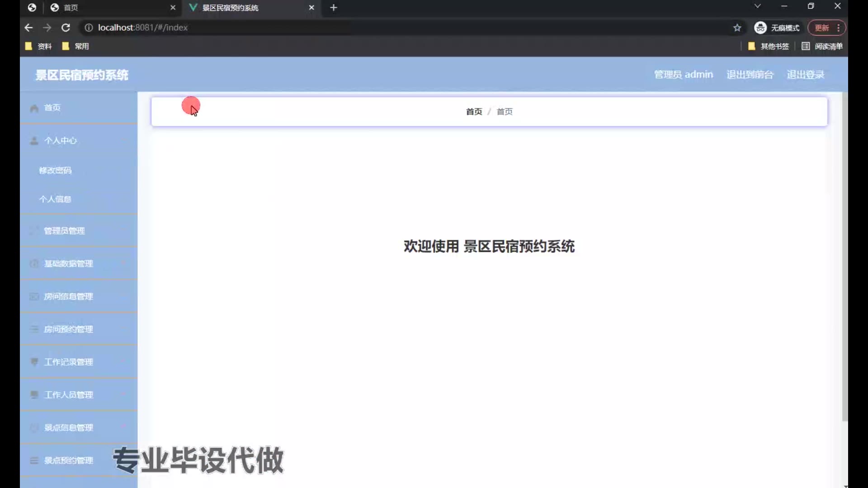Click the list icon beside 景点预约管理
868x488 pixels.
click(34, 460)
